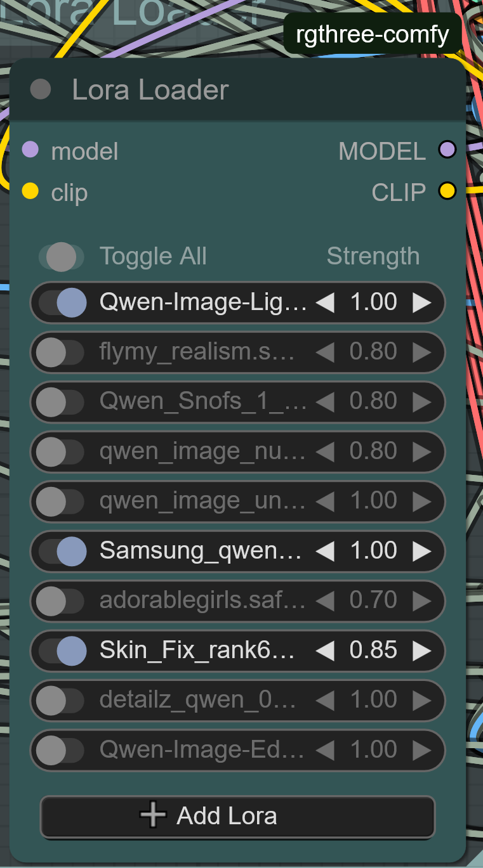Click the yellow clip input connector
483x868 pixels.
click(30, 191)
